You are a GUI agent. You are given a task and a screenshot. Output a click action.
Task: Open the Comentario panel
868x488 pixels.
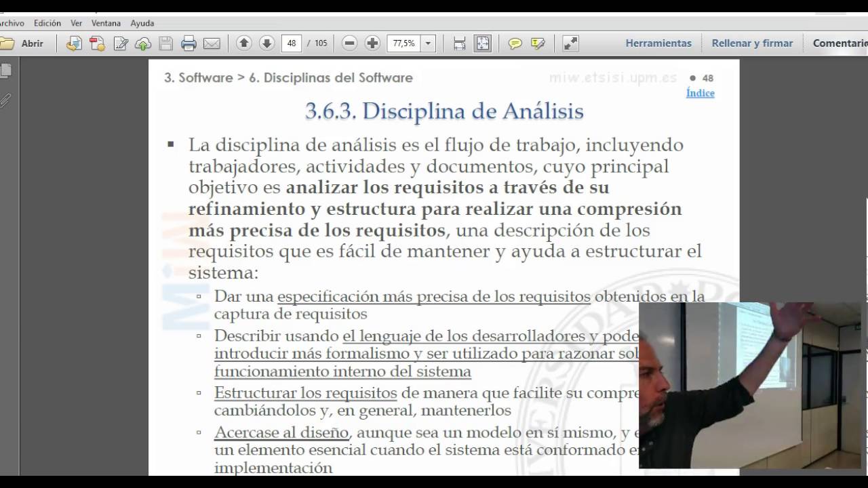click(x=840, y=43)
